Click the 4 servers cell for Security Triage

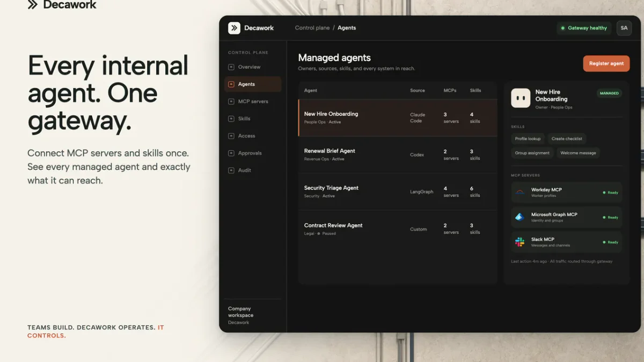tap(451, 191)
